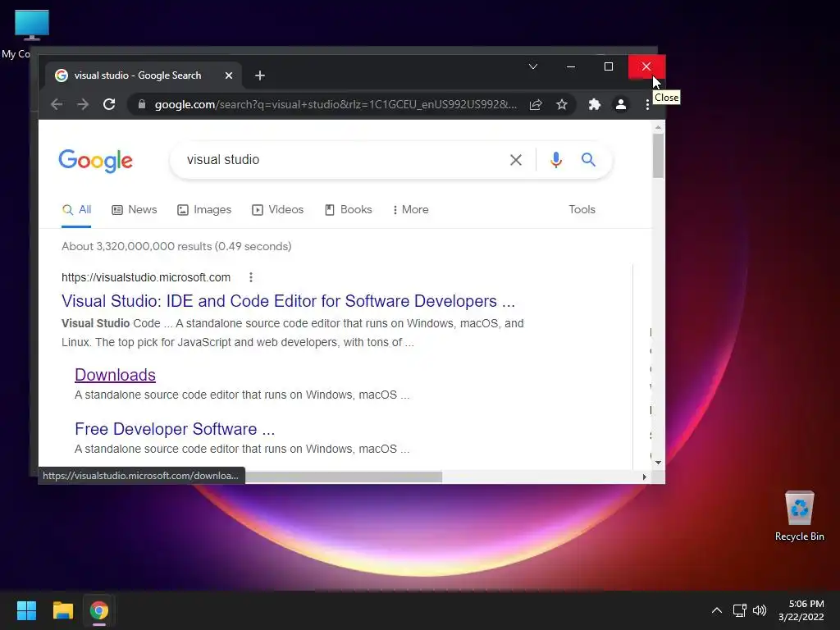Click the visual studio Google Search tab title
This screenshot has width=840, height=630.
click(138, 75)
